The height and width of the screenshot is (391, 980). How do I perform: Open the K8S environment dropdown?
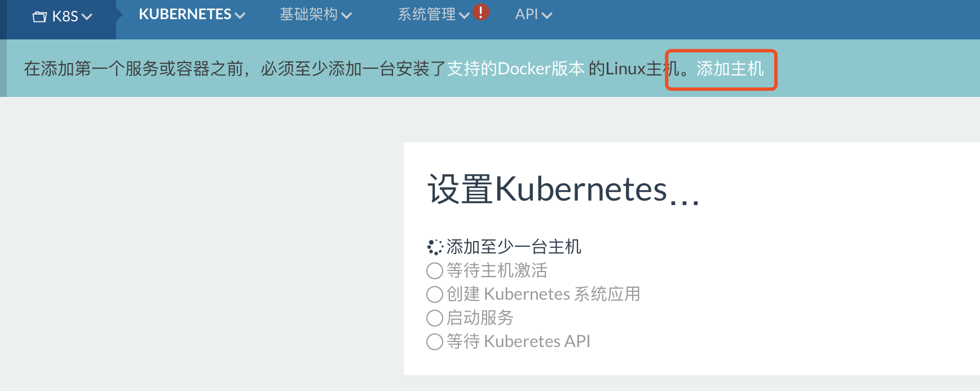[x=62, y=16]
